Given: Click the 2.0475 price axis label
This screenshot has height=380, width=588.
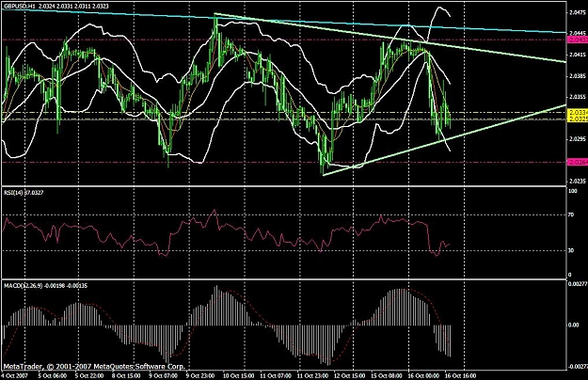Looking at the screenshot, I should click(577, 12).
